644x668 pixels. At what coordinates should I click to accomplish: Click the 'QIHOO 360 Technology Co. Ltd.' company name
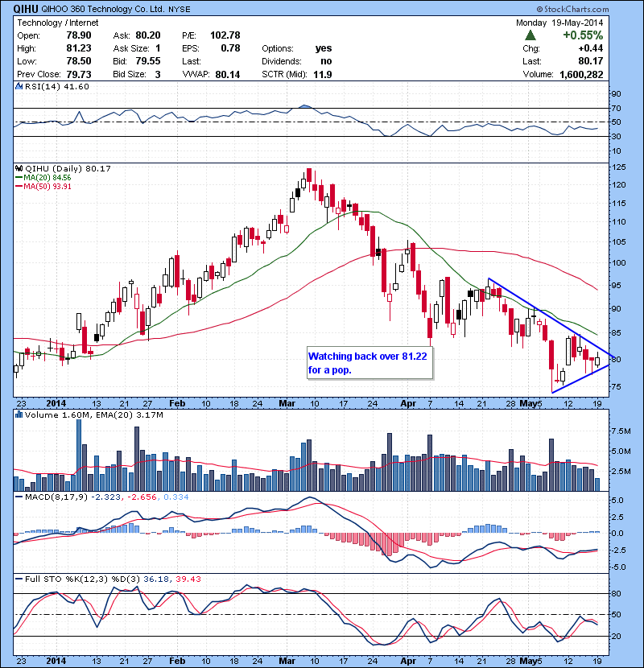[103, 9]
